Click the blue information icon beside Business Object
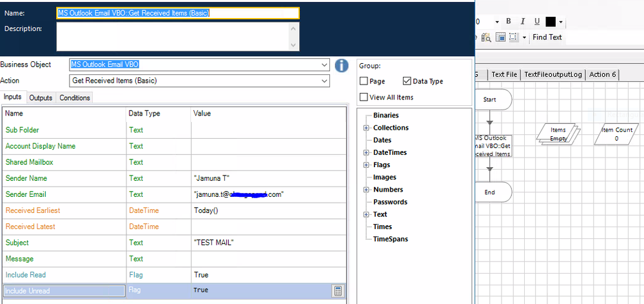Viewport: 644px width, 304px height. [341, 65]
